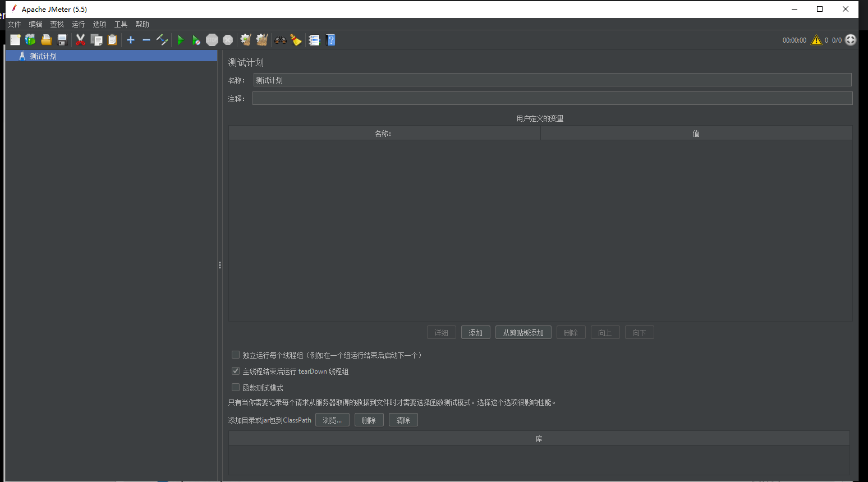
Task: Click the New test plan icon
Action: [x=15, y=40]
